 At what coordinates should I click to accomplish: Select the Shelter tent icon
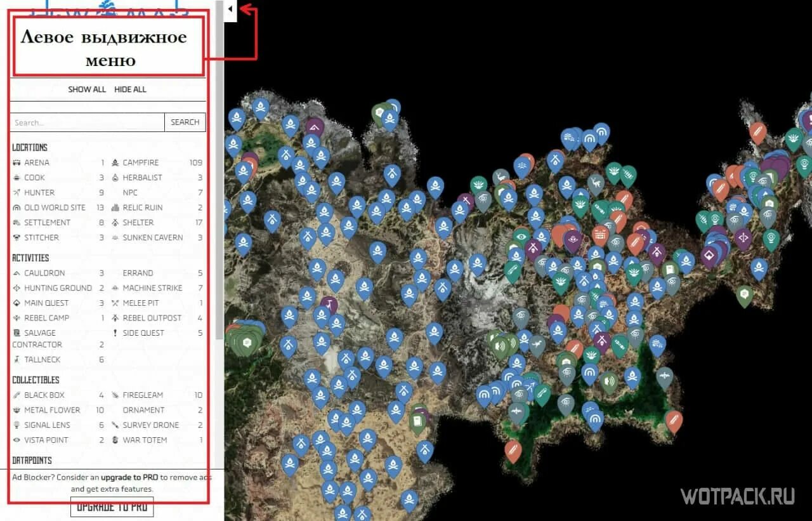(x=115, y=223)
